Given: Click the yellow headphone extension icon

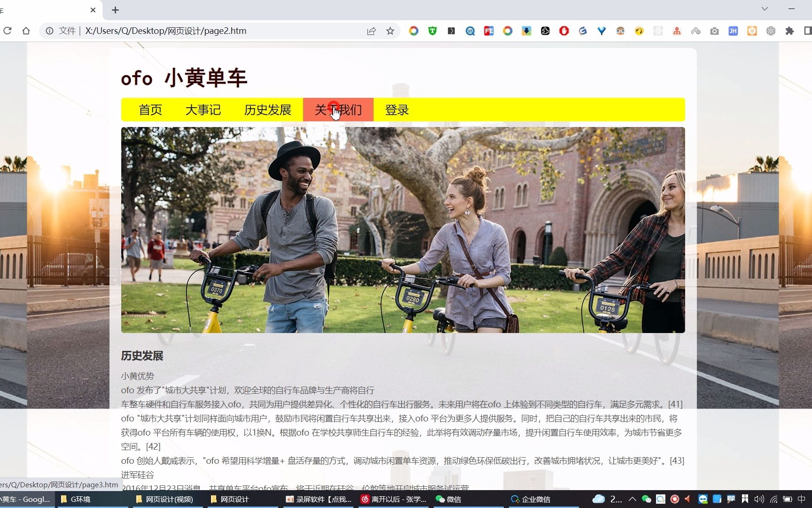Looking at the screenshot, I should pyautogui.click(x=639, y=31).
